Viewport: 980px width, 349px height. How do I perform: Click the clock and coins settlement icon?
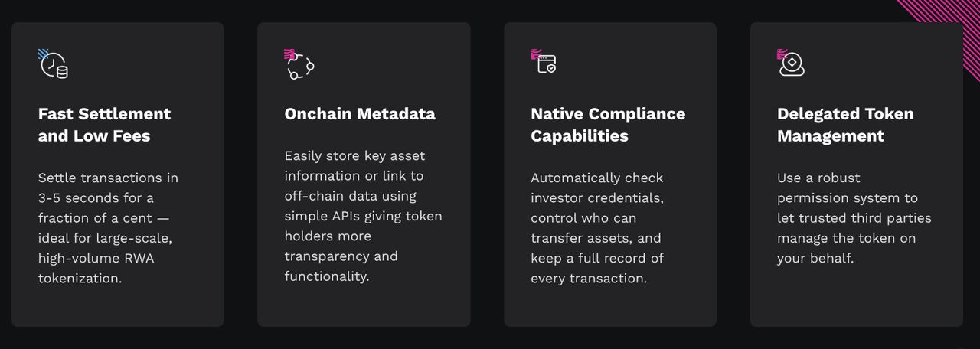pos(54,65)
